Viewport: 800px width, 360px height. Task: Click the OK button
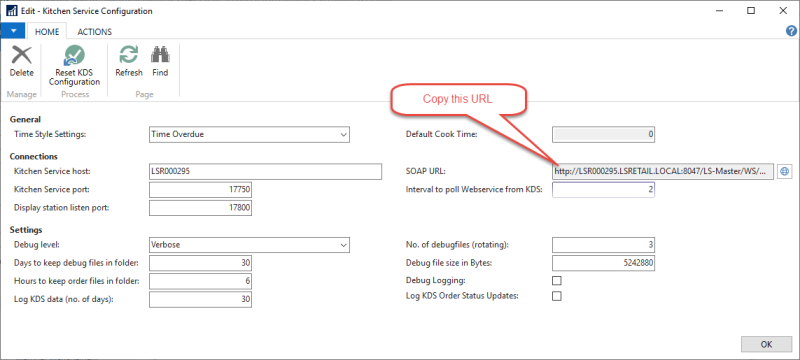pos(766,344)
